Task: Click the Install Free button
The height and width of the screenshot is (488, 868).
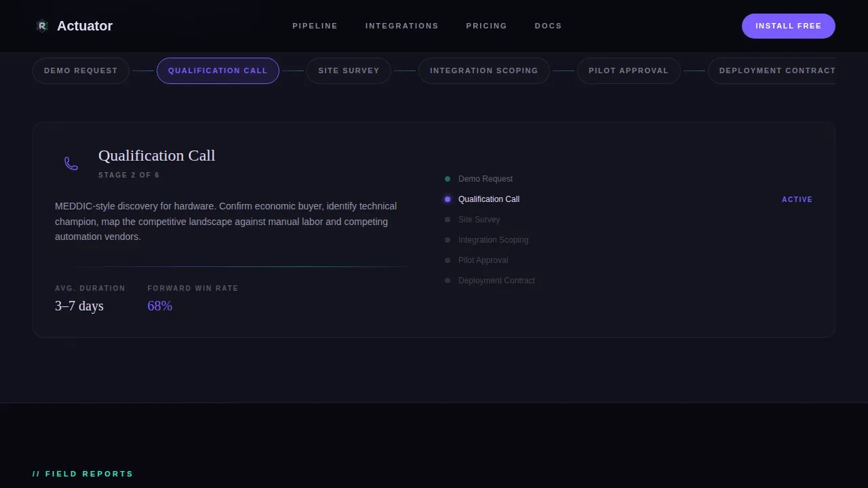Action: point(788,26)
